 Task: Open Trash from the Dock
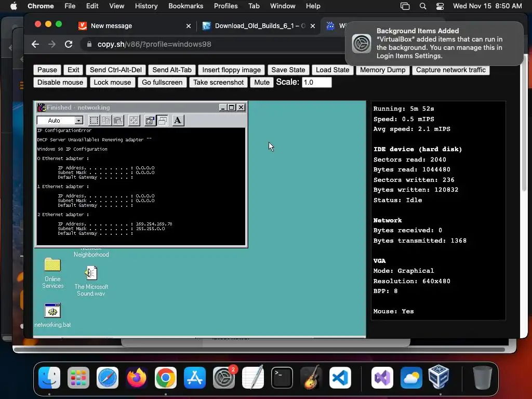(482, 378)
